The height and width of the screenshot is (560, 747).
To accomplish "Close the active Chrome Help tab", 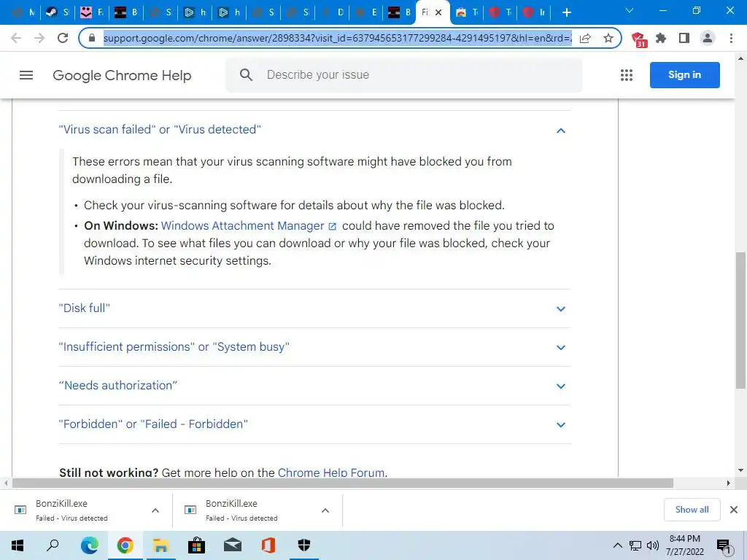I will pos(438,12).
